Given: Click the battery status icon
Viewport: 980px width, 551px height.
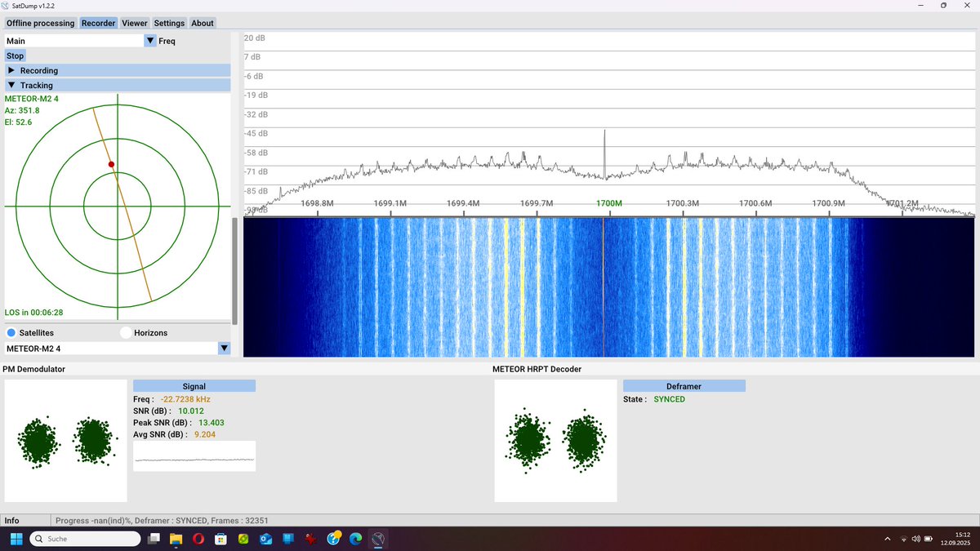Looking at the screenshot, I should point(929,539).
